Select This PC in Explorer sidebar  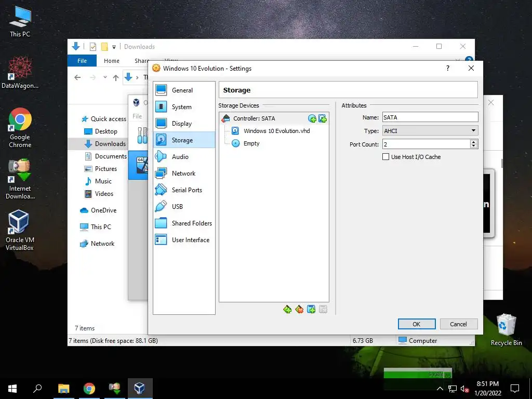point(96,227)
